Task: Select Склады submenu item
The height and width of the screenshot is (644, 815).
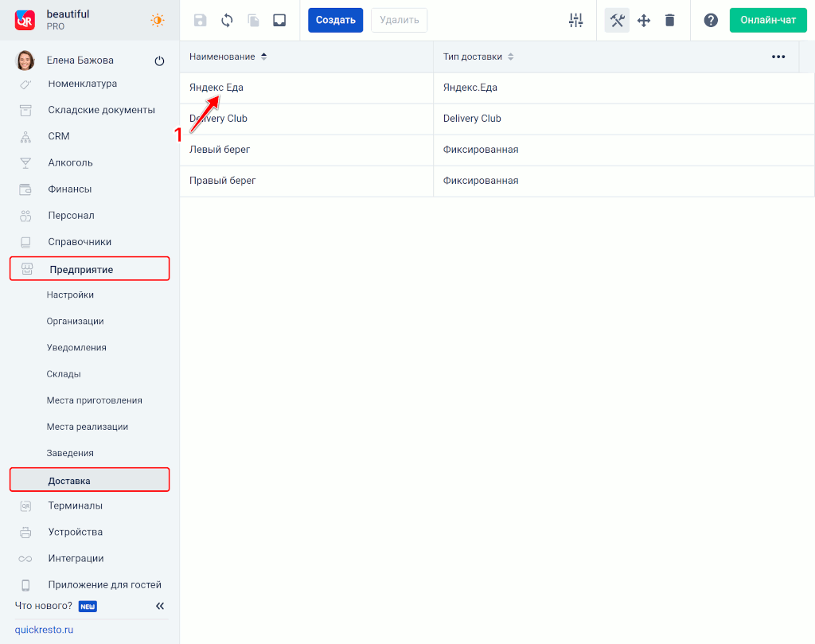Action: click(x=64, y=374)
